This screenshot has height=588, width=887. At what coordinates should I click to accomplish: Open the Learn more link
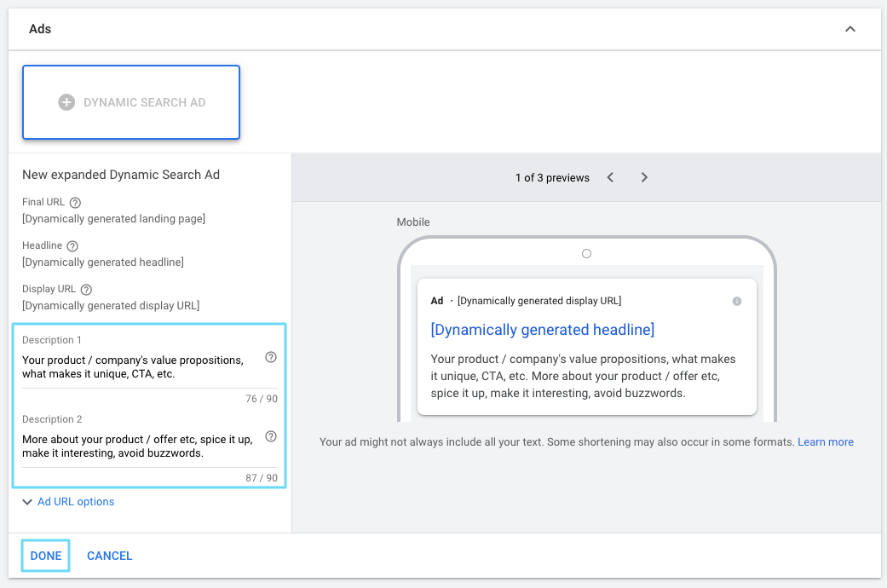(826, 442)
